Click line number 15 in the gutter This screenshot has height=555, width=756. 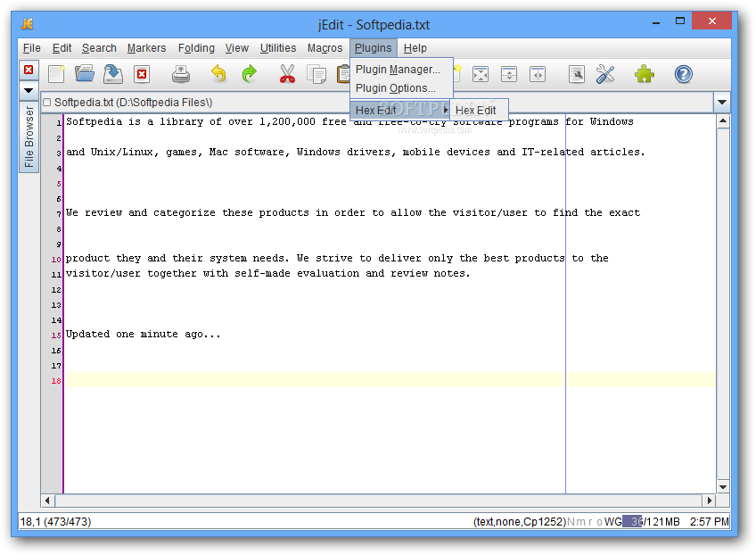56,335
